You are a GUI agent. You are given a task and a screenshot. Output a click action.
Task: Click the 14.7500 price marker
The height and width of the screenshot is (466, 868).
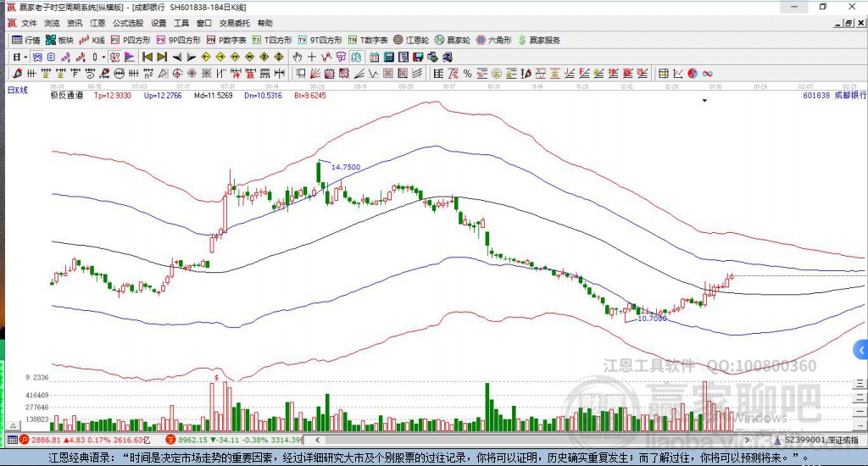click(x=346, y=167)
